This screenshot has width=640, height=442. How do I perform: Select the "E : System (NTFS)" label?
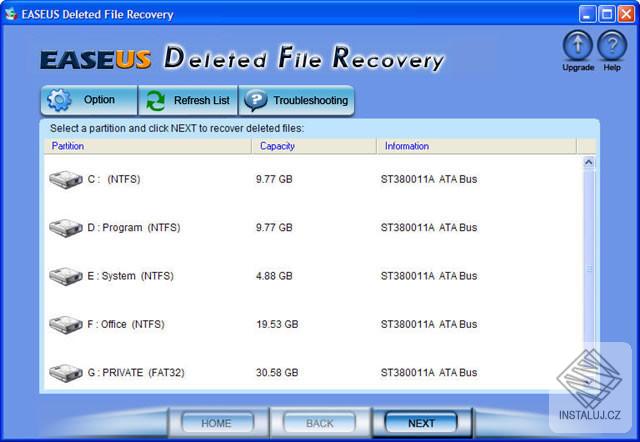click(131, 276)
